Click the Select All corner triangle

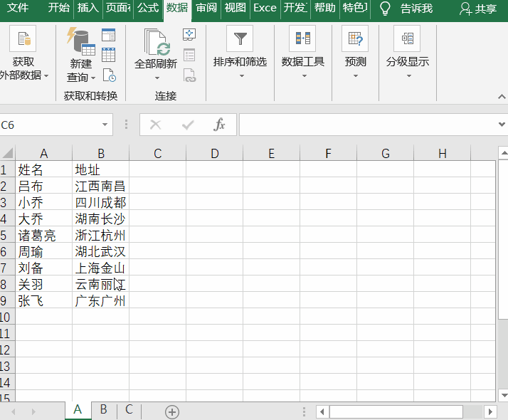[7, 152]
